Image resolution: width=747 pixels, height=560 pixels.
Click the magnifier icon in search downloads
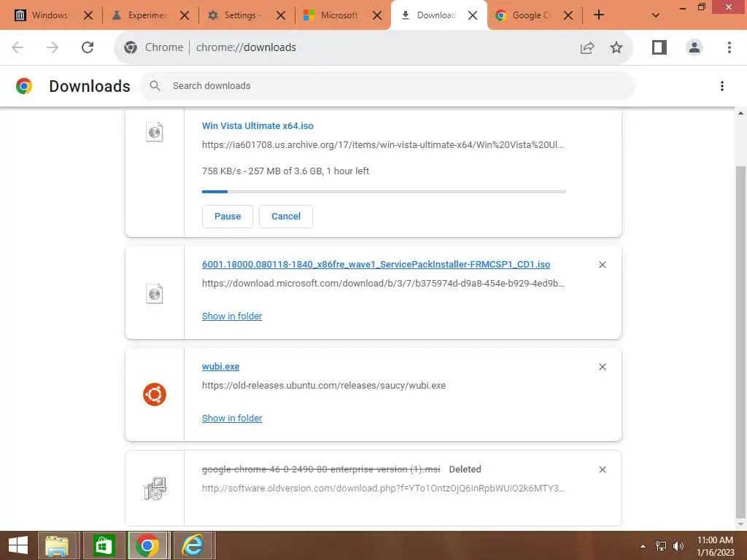(155, 86)
